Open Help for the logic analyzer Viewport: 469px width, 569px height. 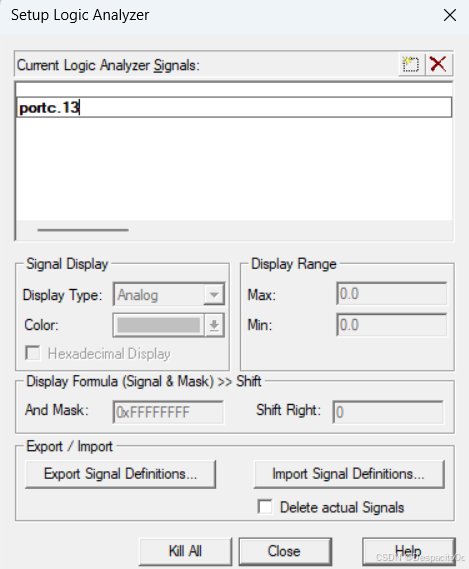tap(408, 552)
